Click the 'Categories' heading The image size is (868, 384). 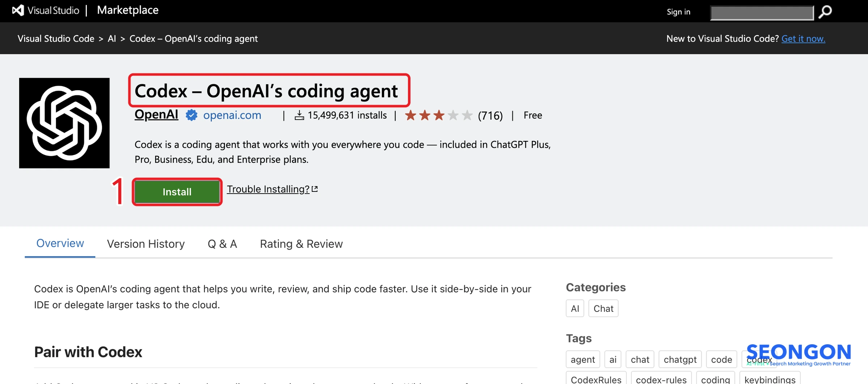pos(596,287)
